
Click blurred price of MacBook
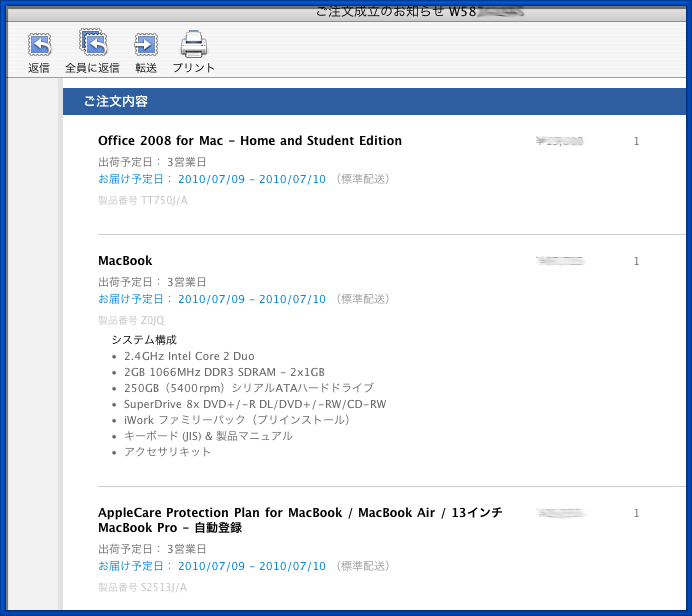(x=560, y=261)
